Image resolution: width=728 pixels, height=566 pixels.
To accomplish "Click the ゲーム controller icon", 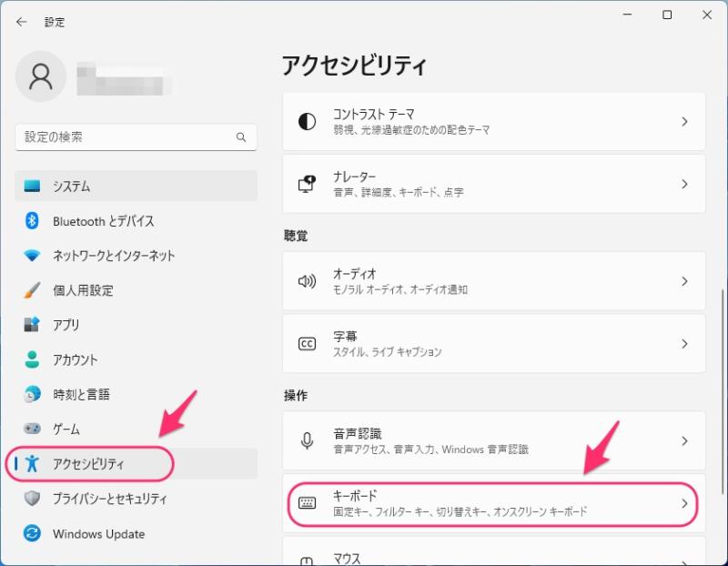I will [x=32, y=429].
